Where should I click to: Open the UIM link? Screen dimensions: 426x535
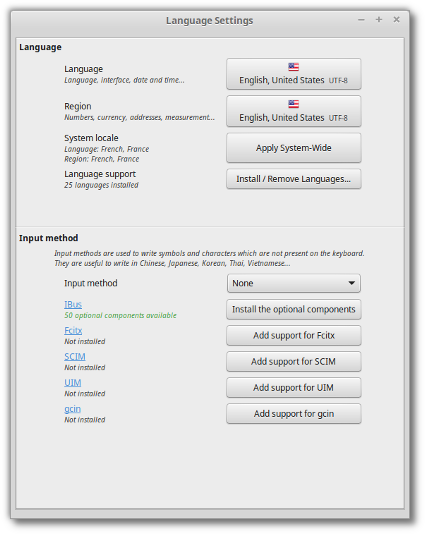pos(73,383)
